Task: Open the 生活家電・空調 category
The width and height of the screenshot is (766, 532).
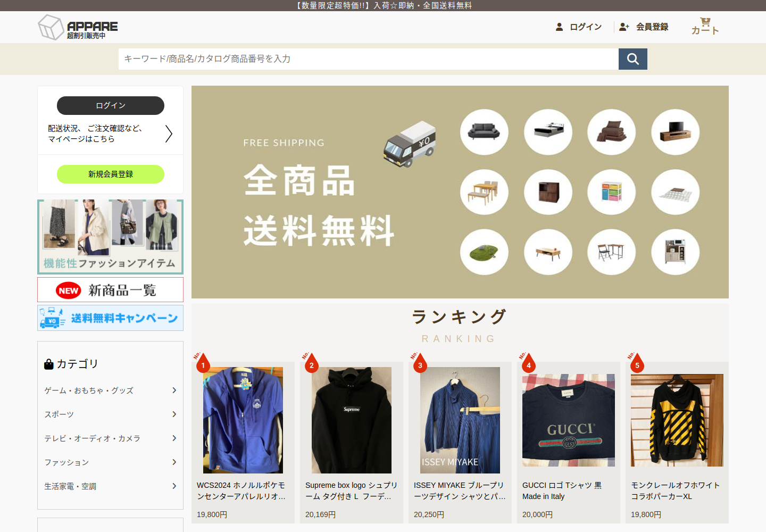Action: (x=70, y=486)
